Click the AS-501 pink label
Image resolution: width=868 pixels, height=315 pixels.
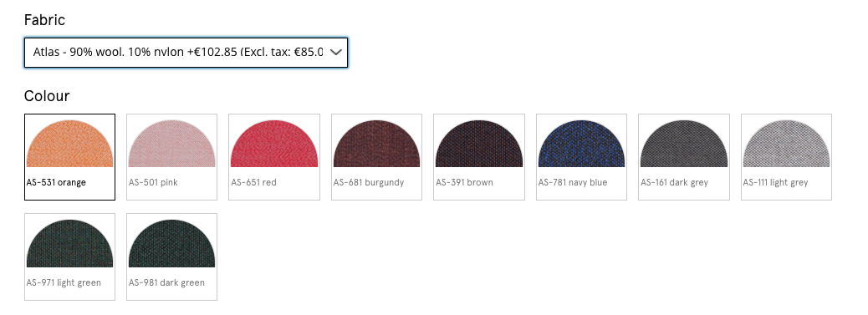[x=153, y=182]
